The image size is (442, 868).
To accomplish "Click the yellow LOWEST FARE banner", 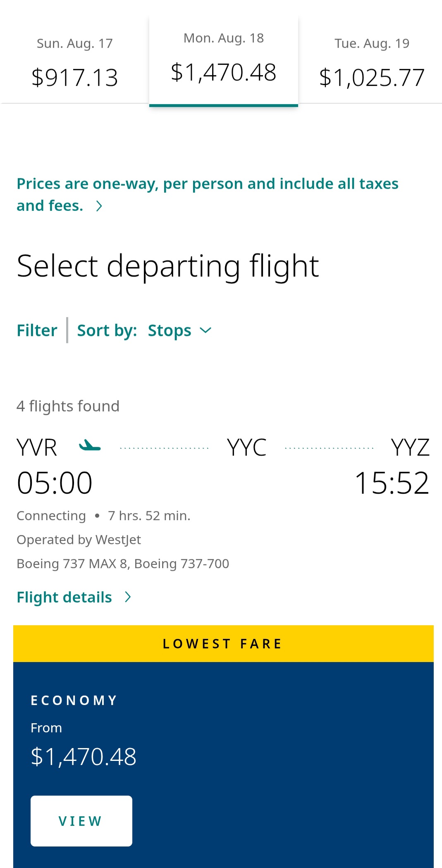I will (223, 643).
